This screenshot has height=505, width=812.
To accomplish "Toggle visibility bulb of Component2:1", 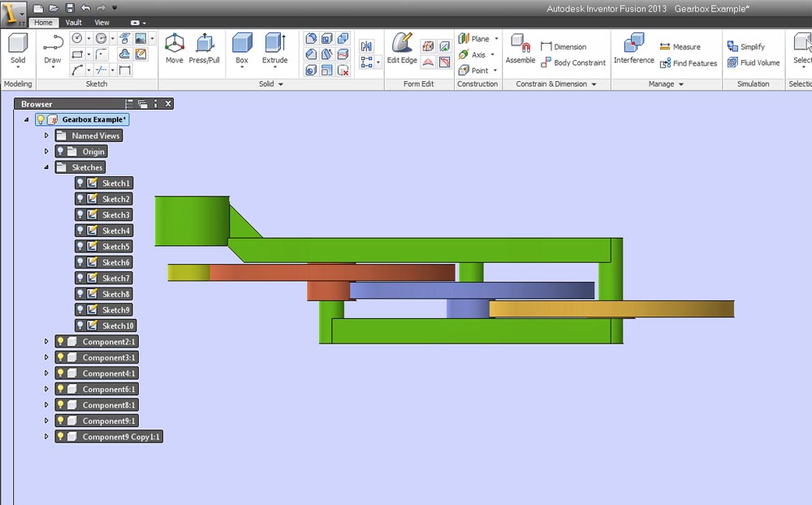I will click(x=61, y=341).
